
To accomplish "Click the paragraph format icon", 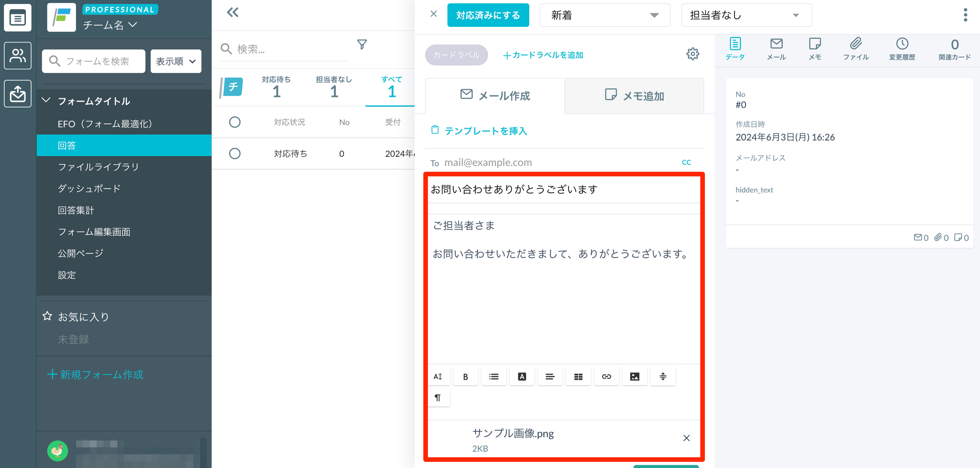I will [438, 398].
